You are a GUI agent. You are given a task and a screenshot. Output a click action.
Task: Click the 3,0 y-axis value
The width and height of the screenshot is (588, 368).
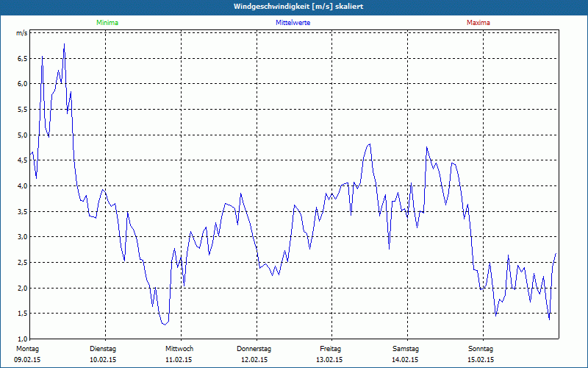[x=22, y=237]
